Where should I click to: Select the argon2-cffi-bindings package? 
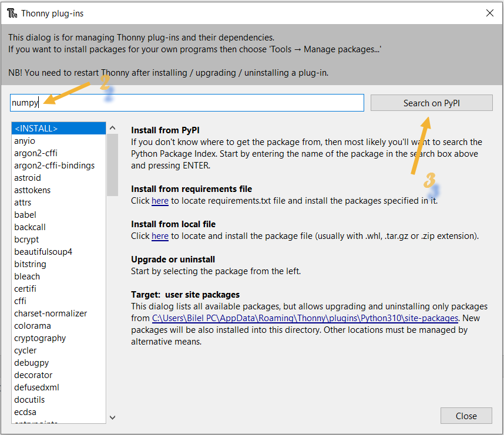coord(59,166)
